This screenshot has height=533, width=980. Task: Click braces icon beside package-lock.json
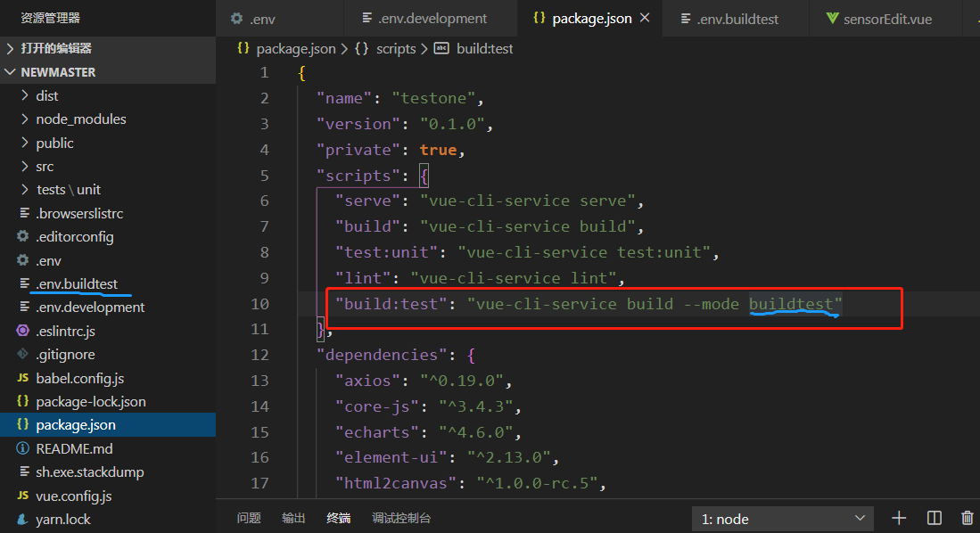tap(23, 401)
